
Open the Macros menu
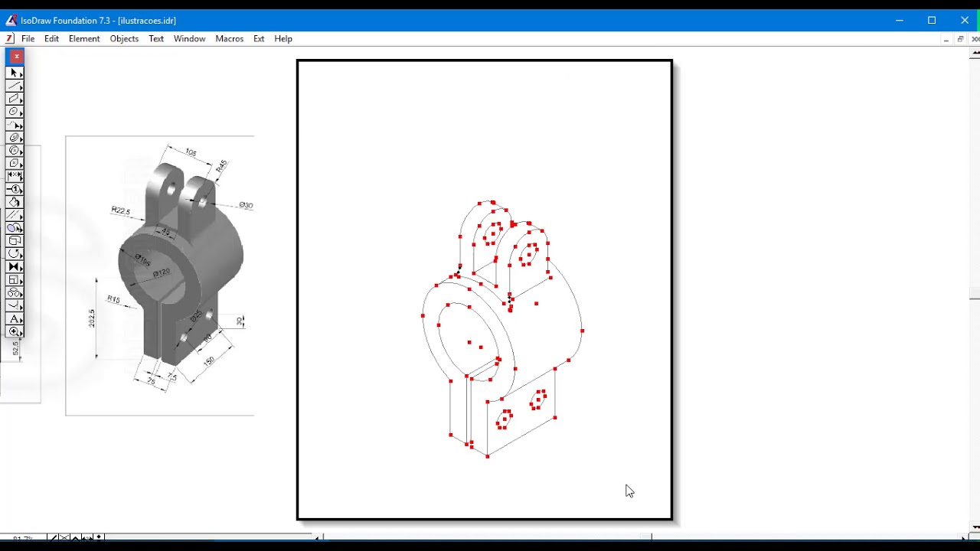pos(229,38)
